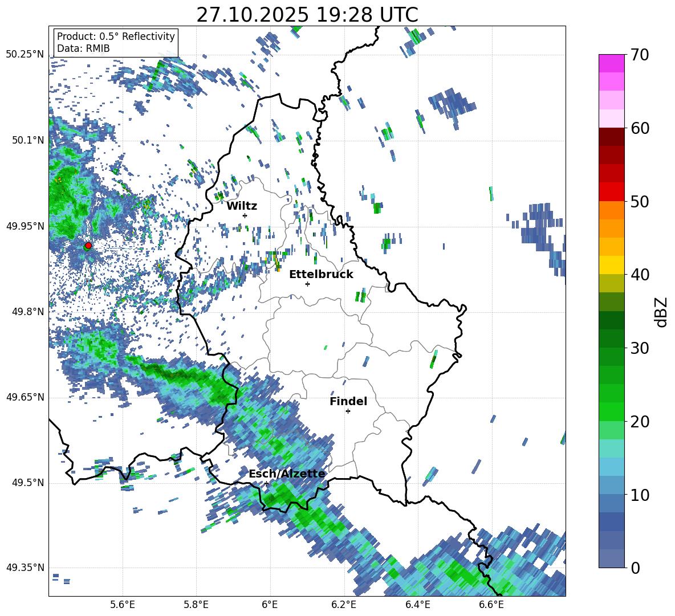The image size is (675, 616).
Task: Click the Wiltz location cross marker
Action: point(245,215)
